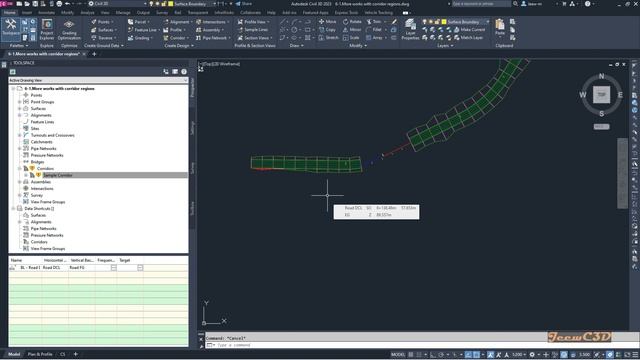Toggle the layer on/off lightbulb in Layers panel
Image resolution: width=640 pixels, height=360 pixels.
click(425, 22)
